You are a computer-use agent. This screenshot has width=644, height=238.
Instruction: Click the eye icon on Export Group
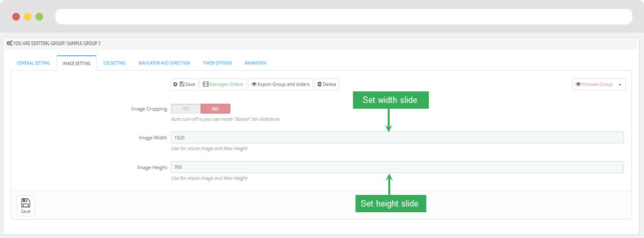pyautogui.click(x=254, y=84)
